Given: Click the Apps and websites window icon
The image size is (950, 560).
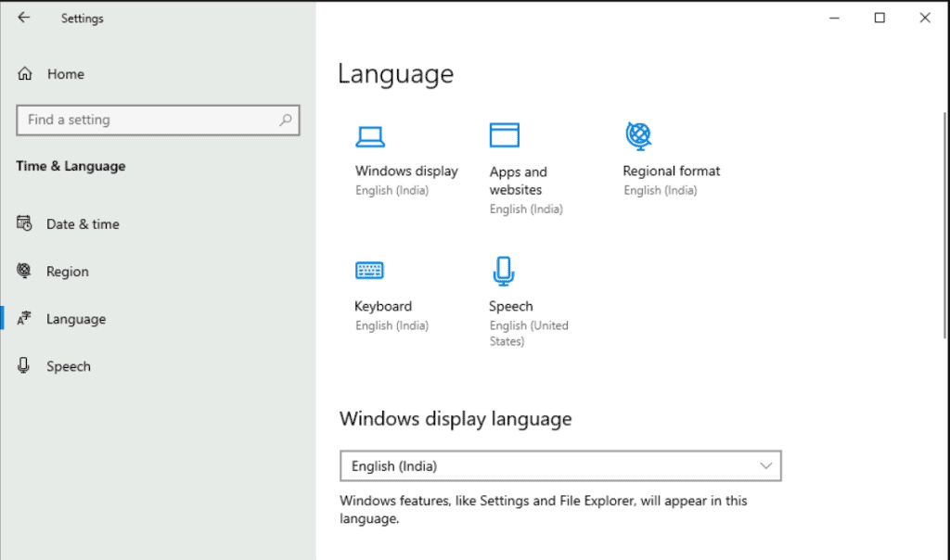Looking at the screenshot, I should point(504,135).
